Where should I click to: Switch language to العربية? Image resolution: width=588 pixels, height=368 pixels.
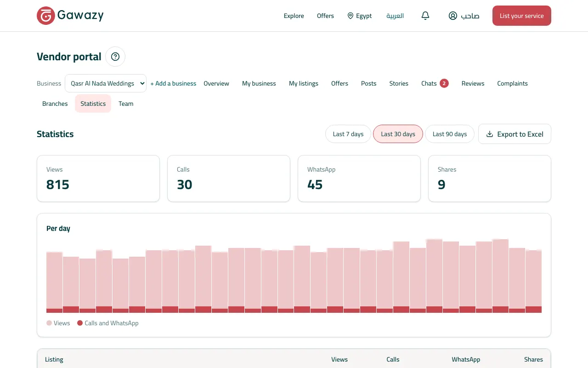(x=395, y=16)
